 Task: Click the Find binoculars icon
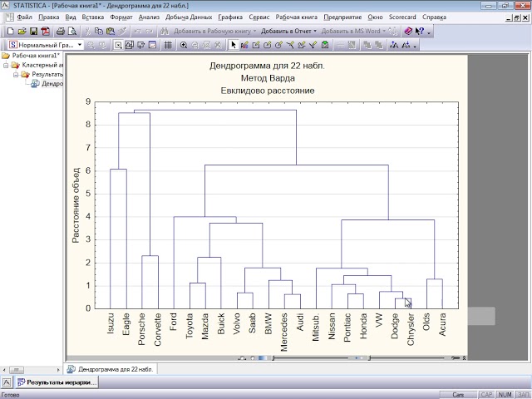[x=165, y=32]
